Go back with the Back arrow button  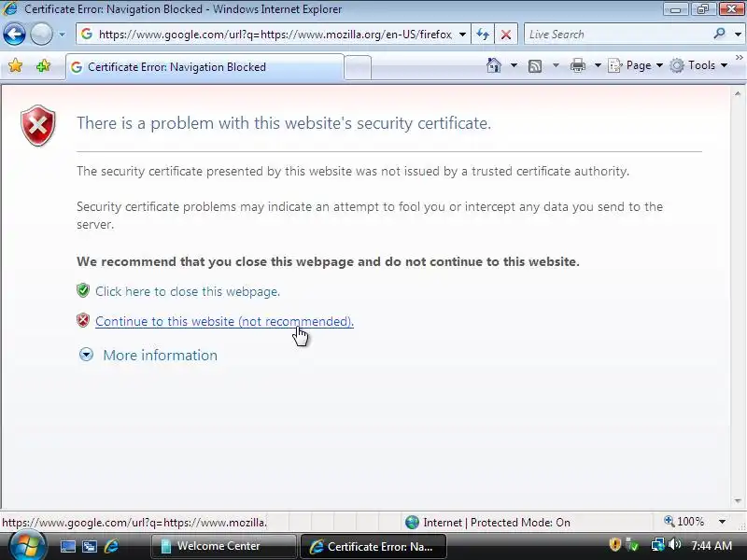pyautogui.click(x=14, y=35)
